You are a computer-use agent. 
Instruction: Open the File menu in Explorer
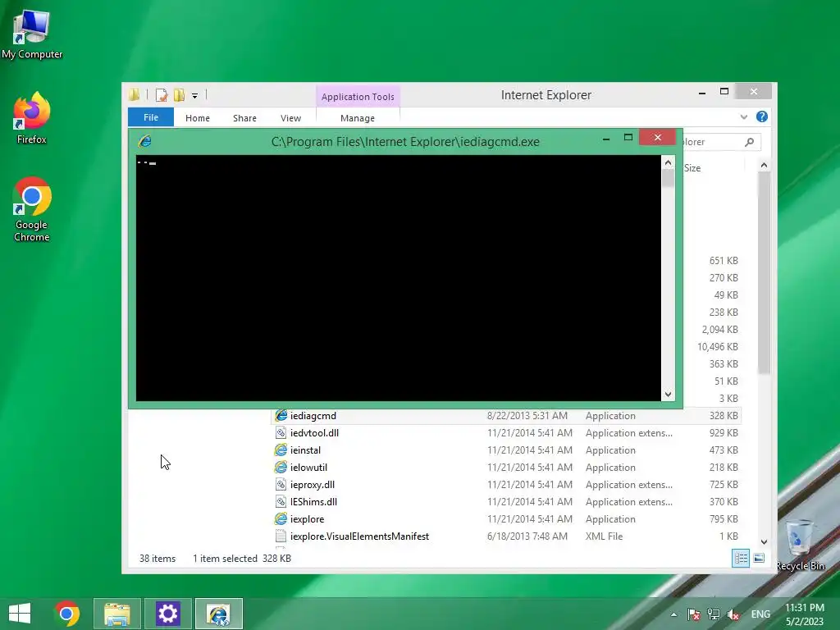[151, 117]
